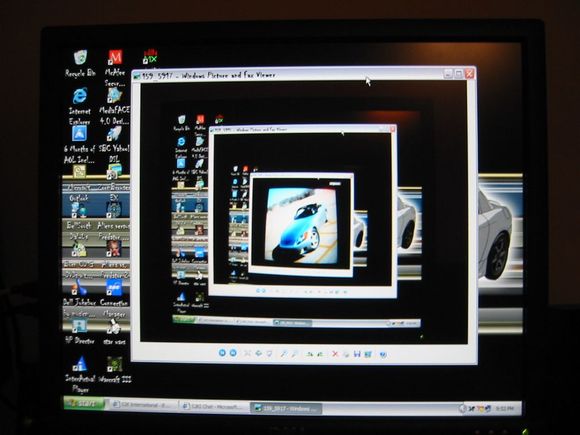Switch to the first Internet Explorer taskbar button

click(x=142, y=405)
